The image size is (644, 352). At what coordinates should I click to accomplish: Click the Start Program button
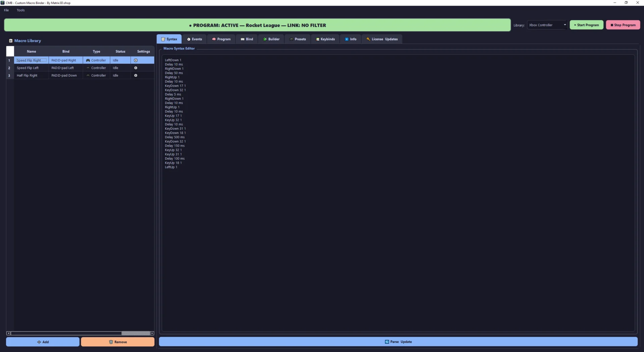point(586,25)
